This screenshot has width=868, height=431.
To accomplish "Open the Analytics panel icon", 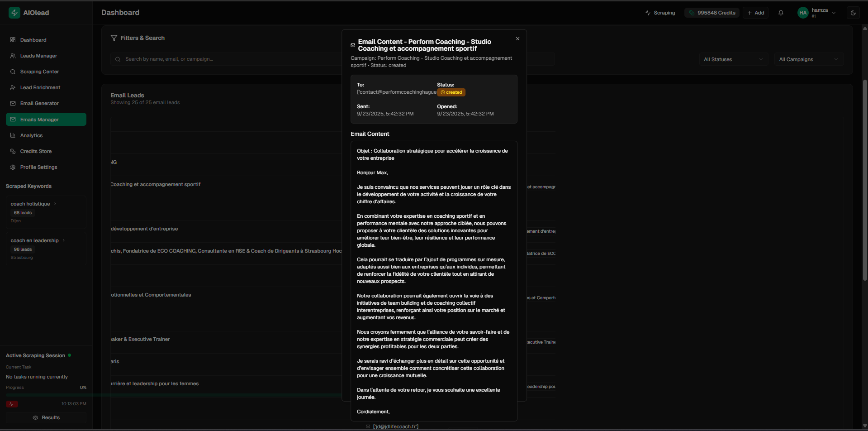I will tap(12, 135).
